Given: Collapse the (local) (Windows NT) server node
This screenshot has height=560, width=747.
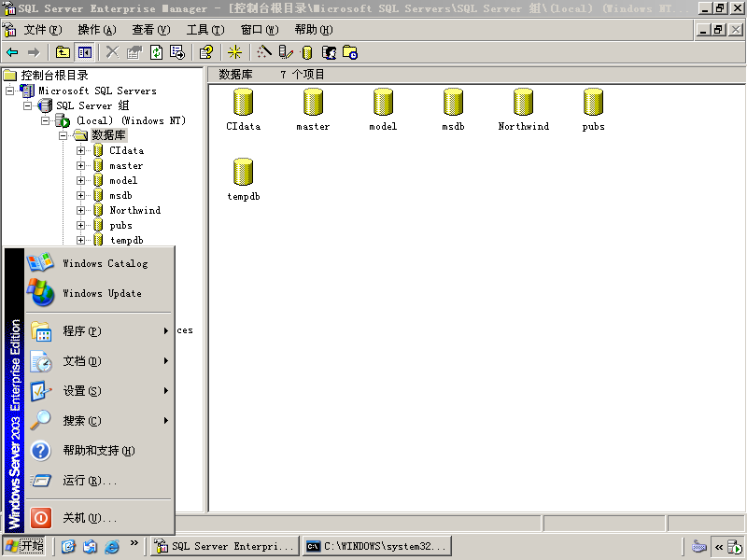Looking at the screenshot, I should tap(45, 120).
